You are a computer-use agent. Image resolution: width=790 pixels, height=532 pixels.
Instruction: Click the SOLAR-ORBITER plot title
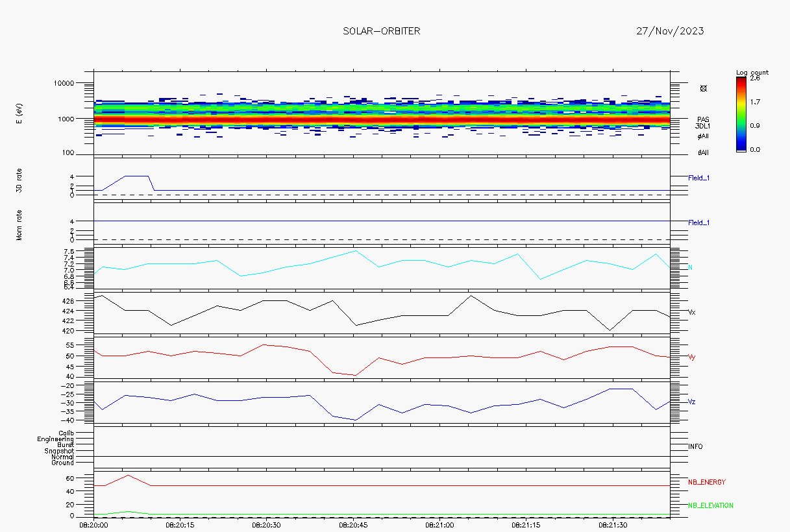[381, 31]
